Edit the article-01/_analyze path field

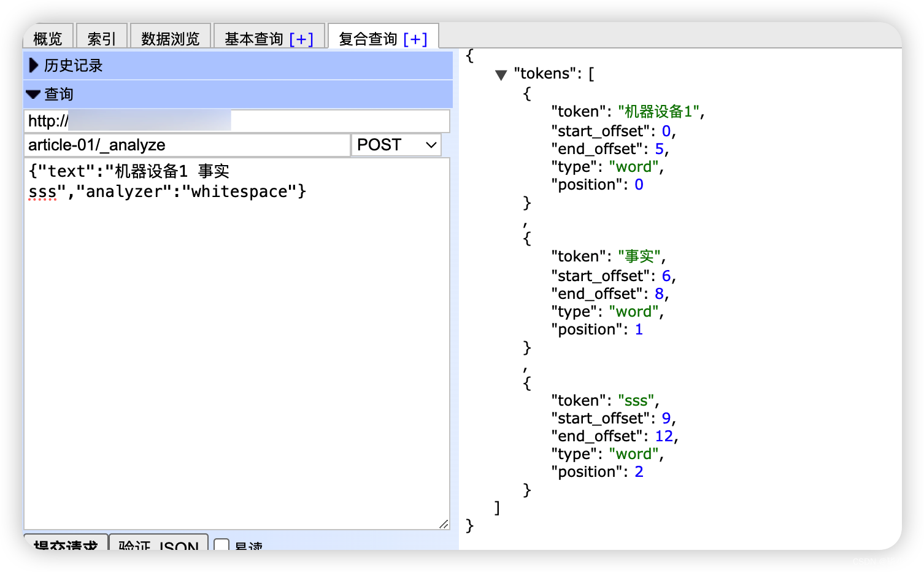tap(187, 145)
